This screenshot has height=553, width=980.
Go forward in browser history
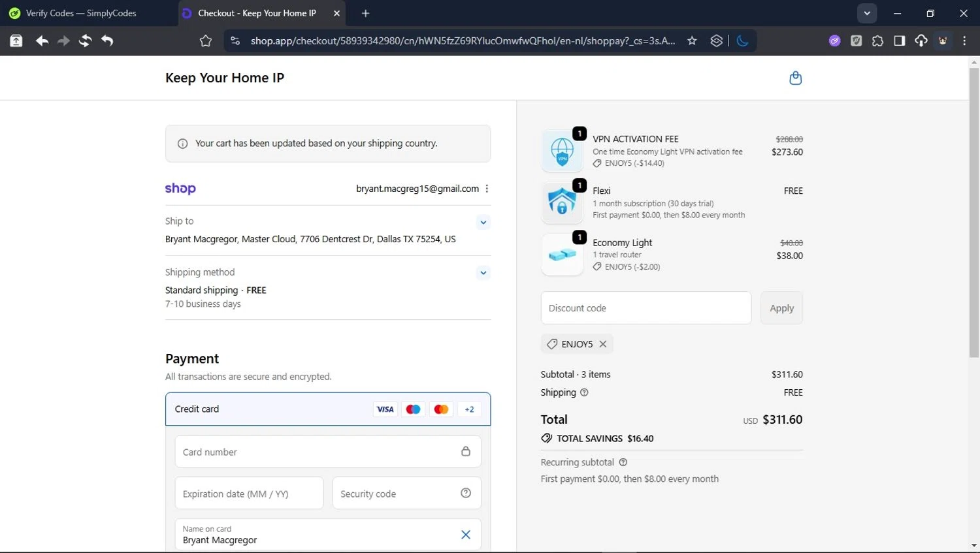63,40
